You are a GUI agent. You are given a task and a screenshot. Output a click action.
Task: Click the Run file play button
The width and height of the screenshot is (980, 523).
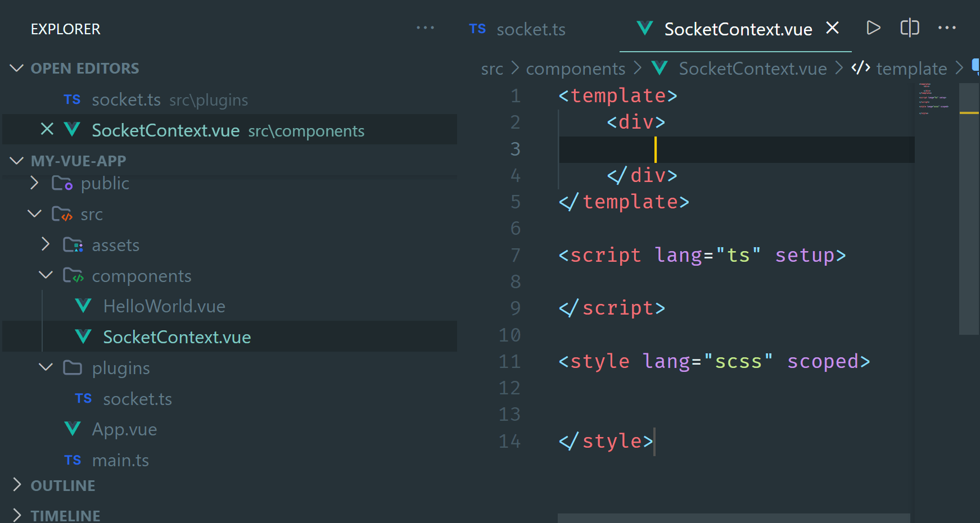pyautogui.click(x=873, y=28)
